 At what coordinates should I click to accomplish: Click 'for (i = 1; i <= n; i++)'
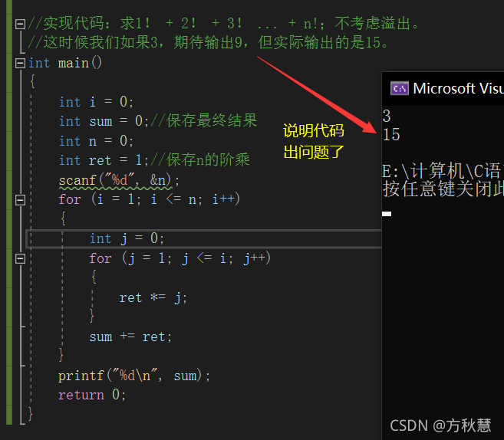pyautogui.click(x=150, y=199)
